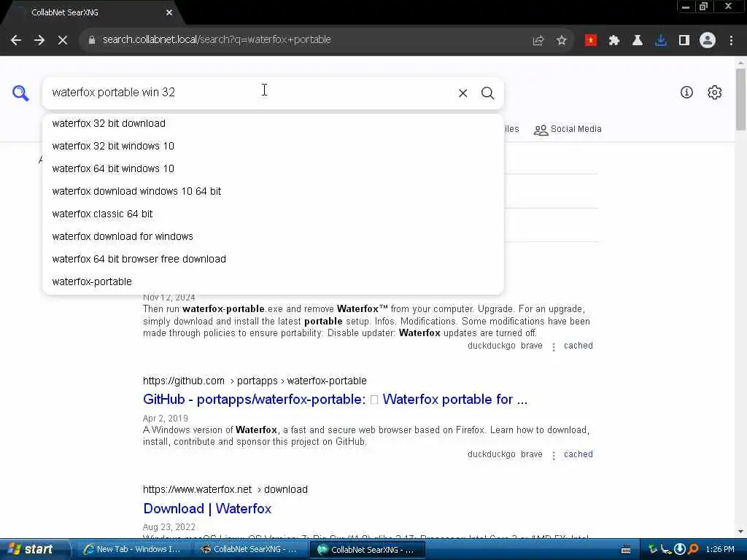Open SearXNG preferences gear
This screenshot has height=560, width=747.
[x=715, y=93]
